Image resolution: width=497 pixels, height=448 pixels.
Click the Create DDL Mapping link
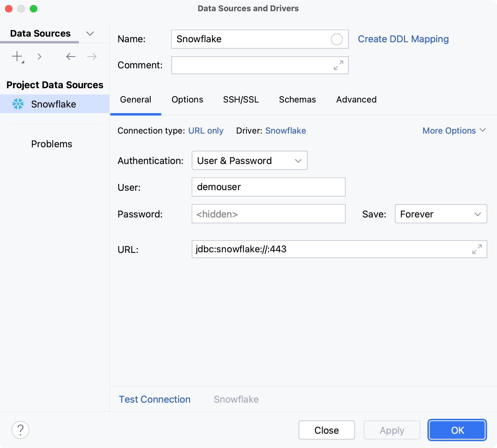(403, 39)
